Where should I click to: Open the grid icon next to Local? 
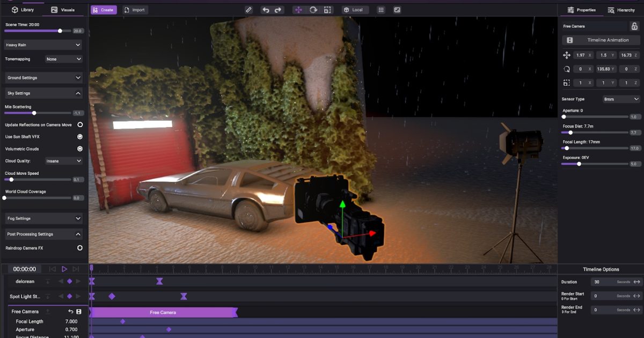point(380,9)
